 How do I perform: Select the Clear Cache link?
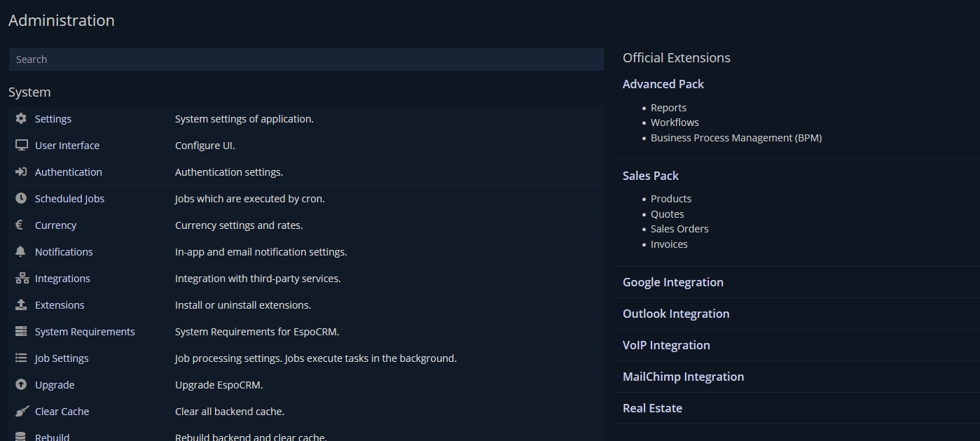[x=62, y=412]
